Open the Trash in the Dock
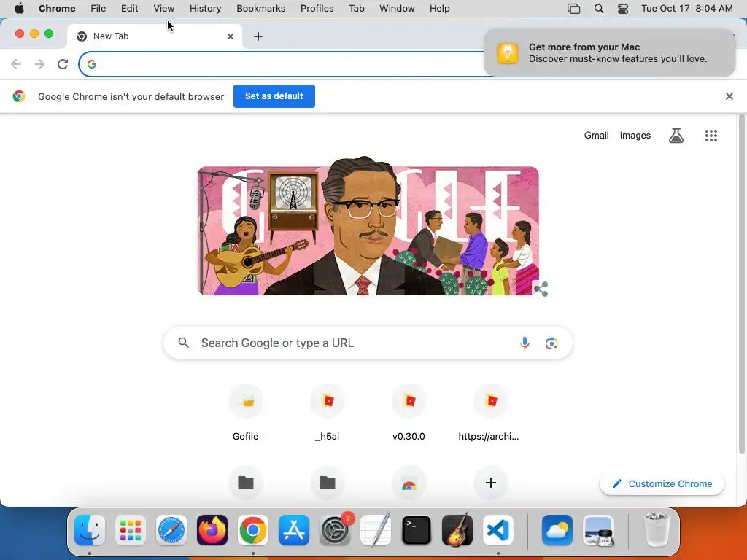 [x=657, y=530]
